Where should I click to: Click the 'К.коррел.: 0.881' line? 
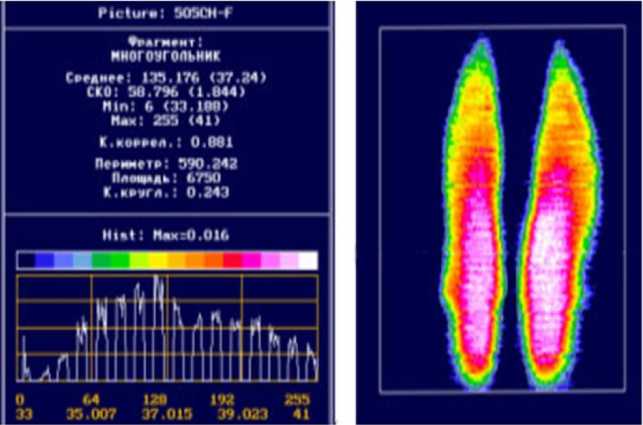coord(166,142)
